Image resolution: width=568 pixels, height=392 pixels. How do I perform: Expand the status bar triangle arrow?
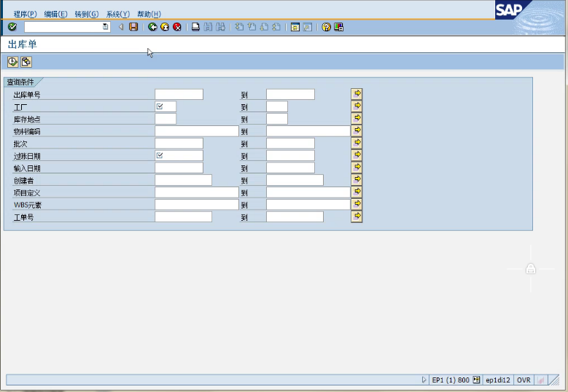[424, 380]
